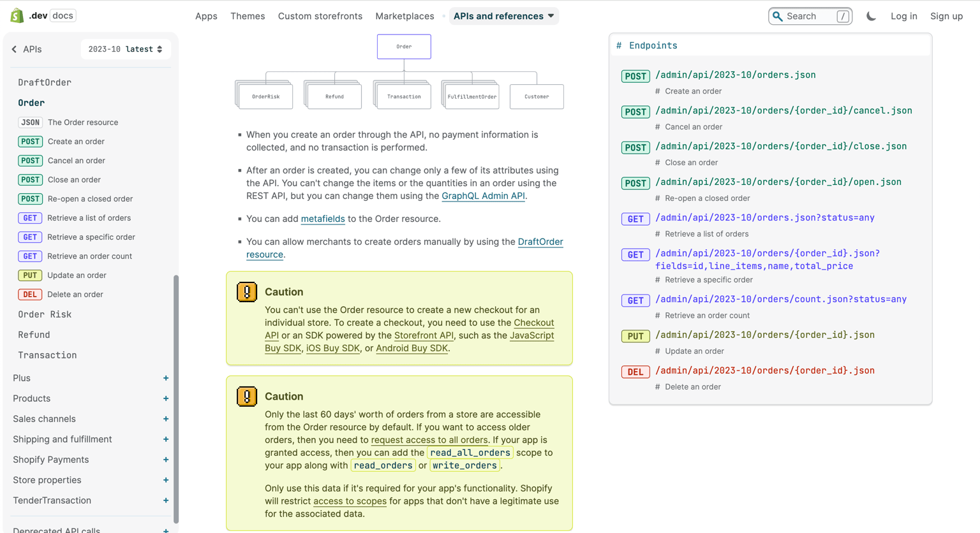
Task: Click the Sign up link
Action: click(x=946, y=16)
